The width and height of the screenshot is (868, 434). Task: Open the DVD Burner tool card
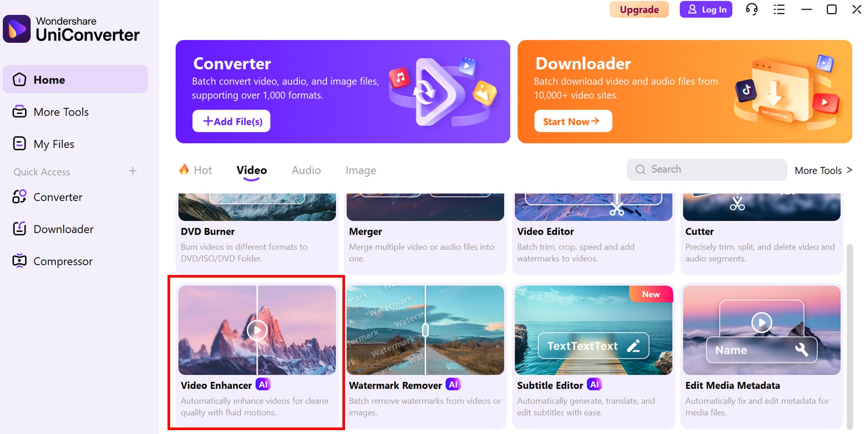(257, 234)
